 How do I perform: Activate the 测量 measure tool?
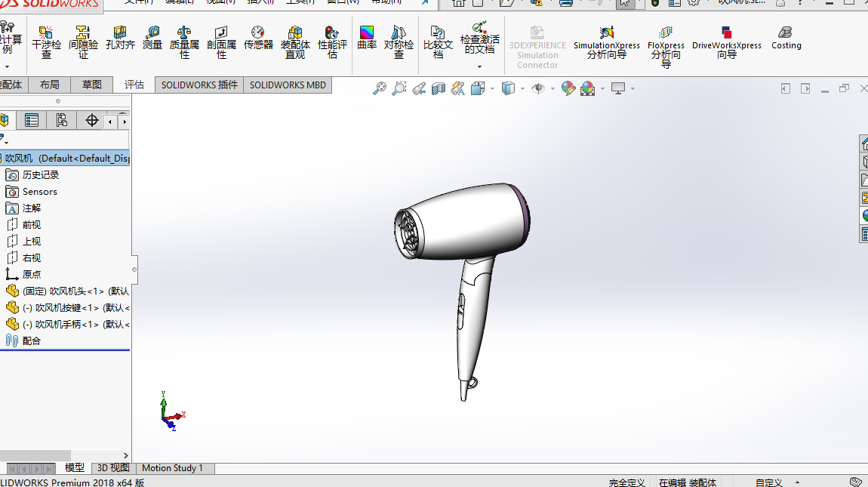pyautogui.click(x=152, y=38)
